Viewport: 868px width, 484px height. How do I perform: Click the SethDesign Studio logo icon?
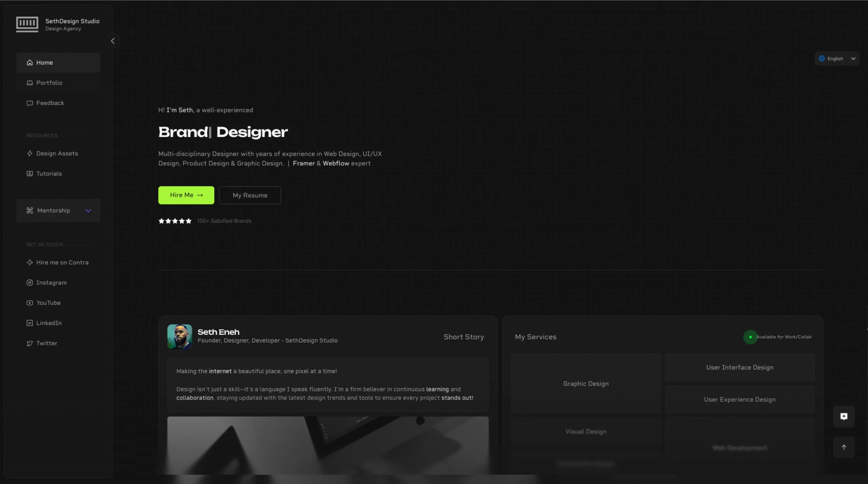pos(27,24)
